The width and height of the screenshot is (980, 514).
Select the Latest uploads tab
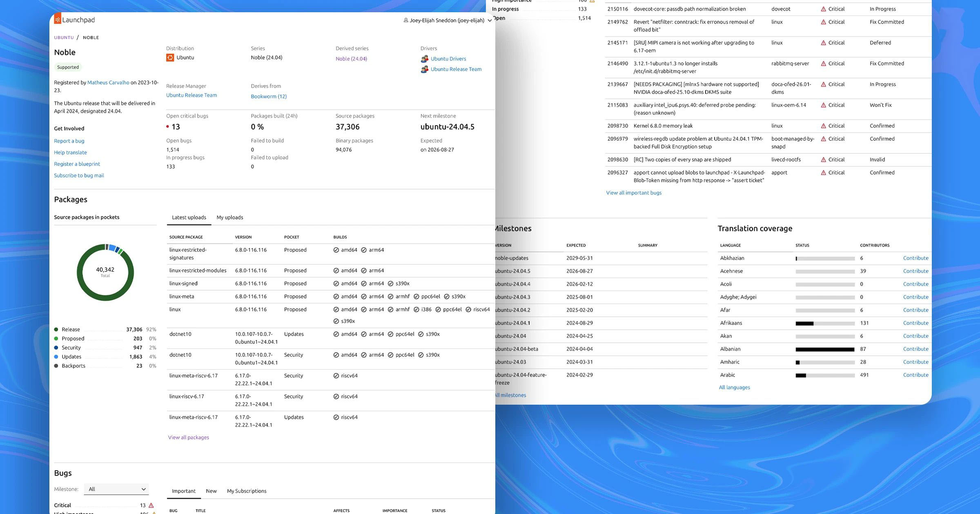pyautogui.click(x=189, y=217)
